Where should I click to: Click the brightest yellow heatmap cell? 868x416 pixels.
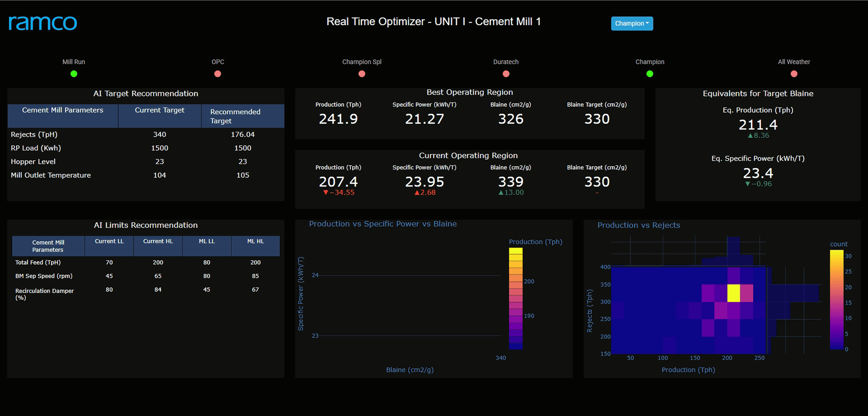[x=734, y=293]
